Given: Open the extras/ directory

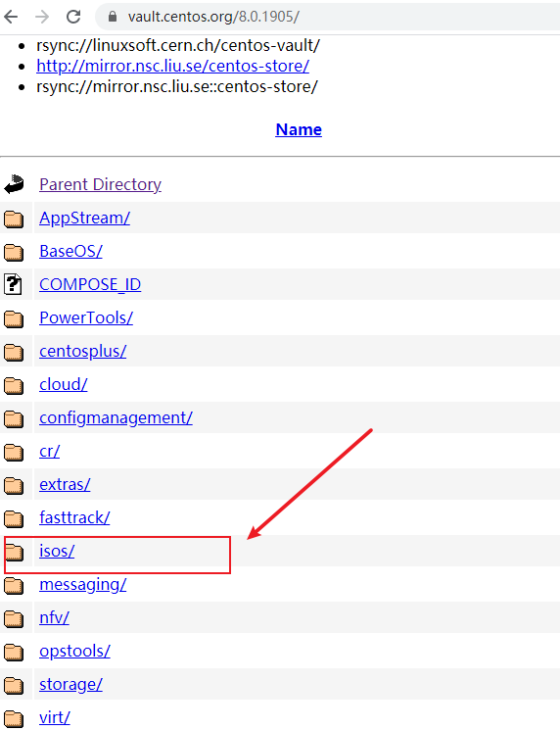Looking at the screenshot, I should pyautogui.click(x=65, y=484).
